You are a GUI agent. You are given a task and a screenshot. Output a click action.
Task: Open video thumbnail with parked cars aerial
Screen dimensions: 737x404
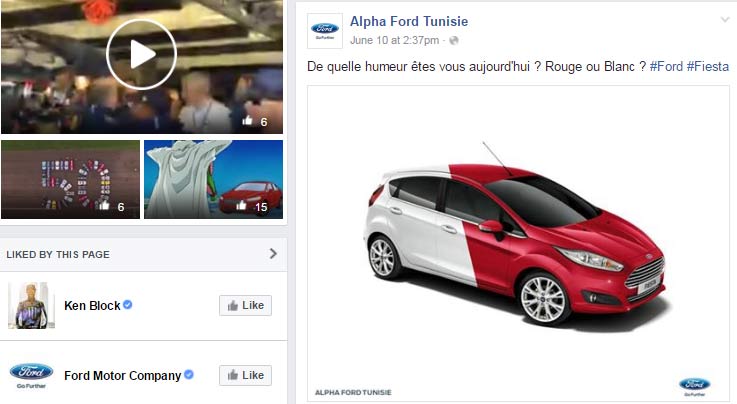tap(71, 179)
